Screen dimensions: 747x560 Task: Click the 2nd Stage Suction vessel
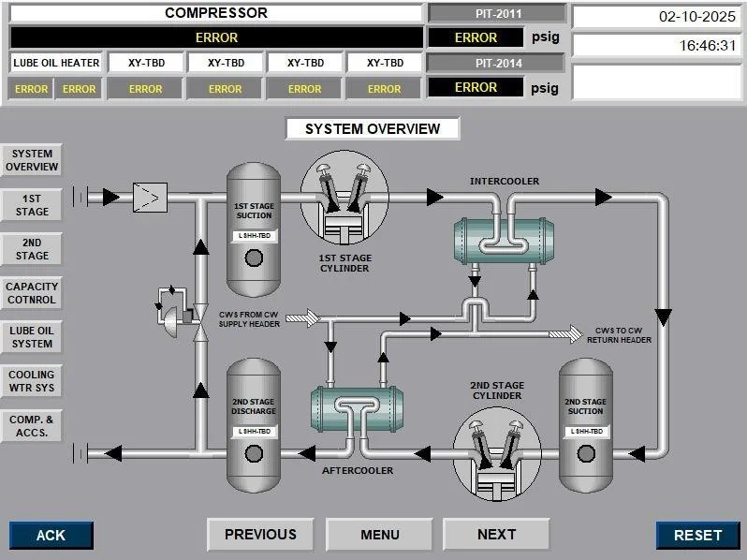pos(585,425)
